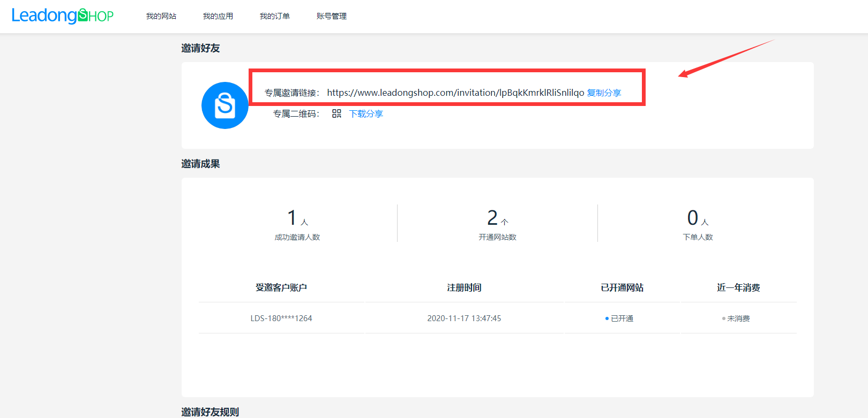
Task: Open the 账号管理 menu
Action: point(332,16)
